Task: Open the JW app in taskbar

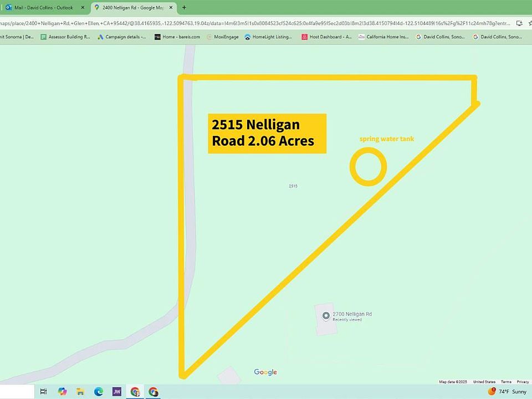Action: 116,392
